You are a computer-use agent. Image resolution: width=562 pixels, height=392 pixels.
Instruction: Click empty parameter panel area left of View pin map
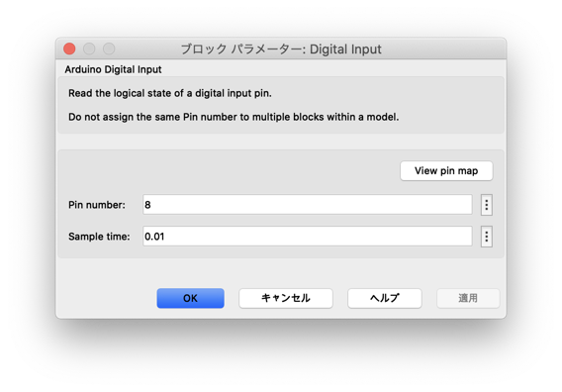coord(230,170)
